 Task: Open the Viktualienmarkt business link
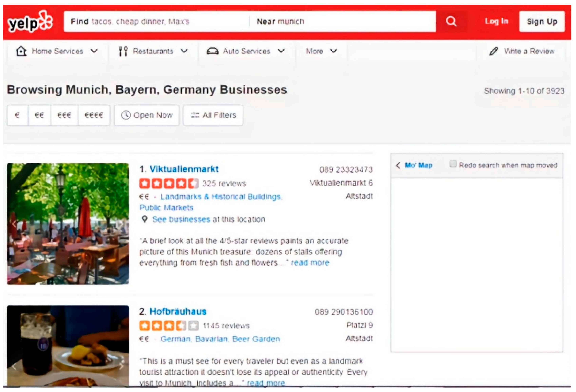[x=184, y=169]
